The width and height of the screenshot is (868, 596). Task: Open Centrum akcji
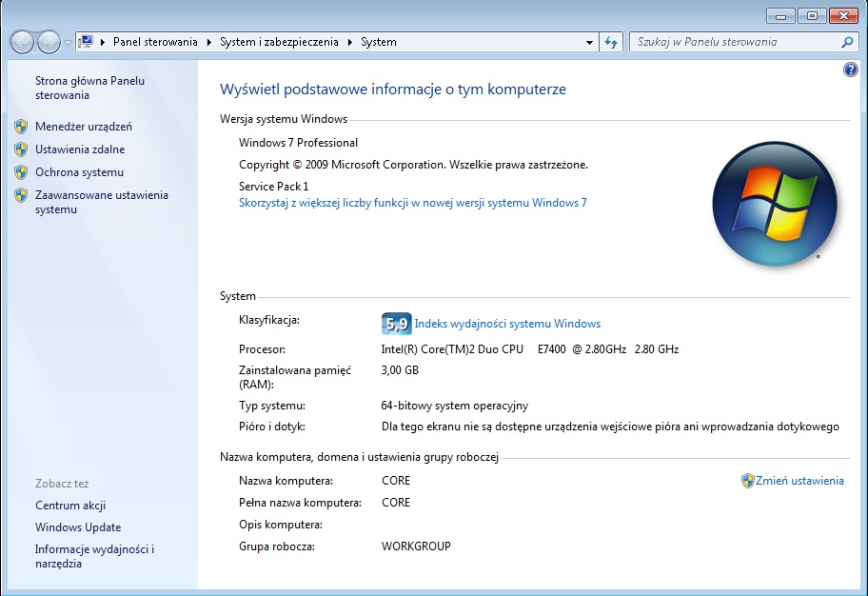[x=70, y=506]
